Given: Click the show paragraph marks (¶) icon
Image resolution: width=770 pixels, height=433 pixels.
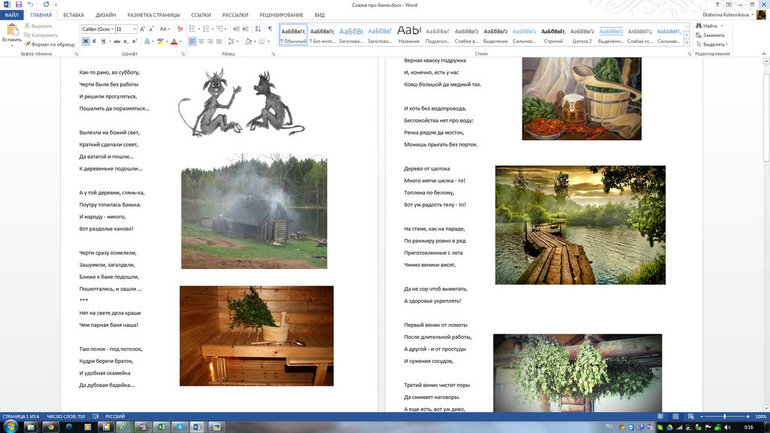Looking at the screenshot, I should pos(270,29).
